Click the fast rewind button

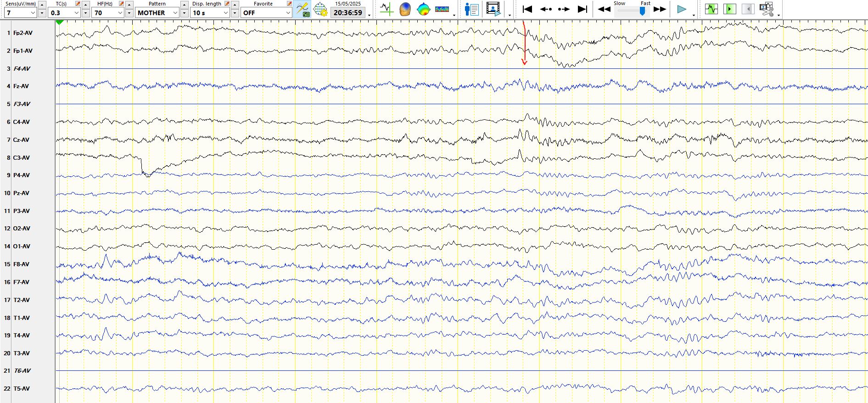[604, 9]
